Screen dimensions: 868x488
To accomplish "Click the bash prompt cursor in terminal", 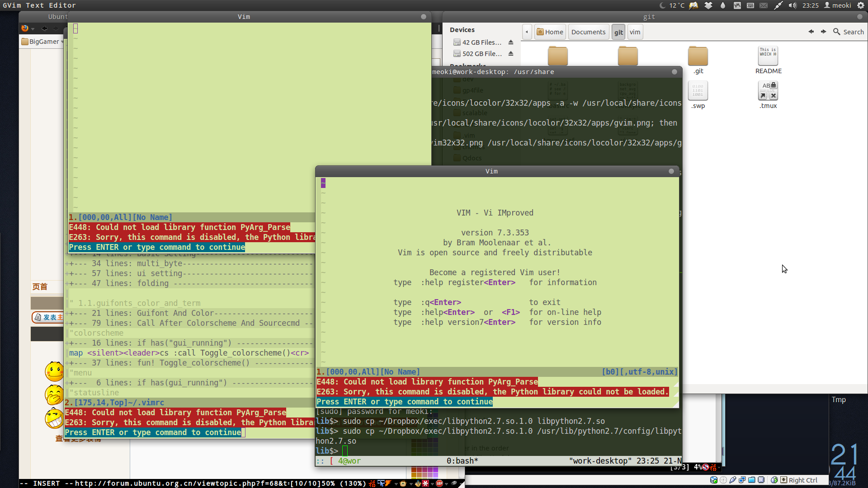I will [345, 450].
